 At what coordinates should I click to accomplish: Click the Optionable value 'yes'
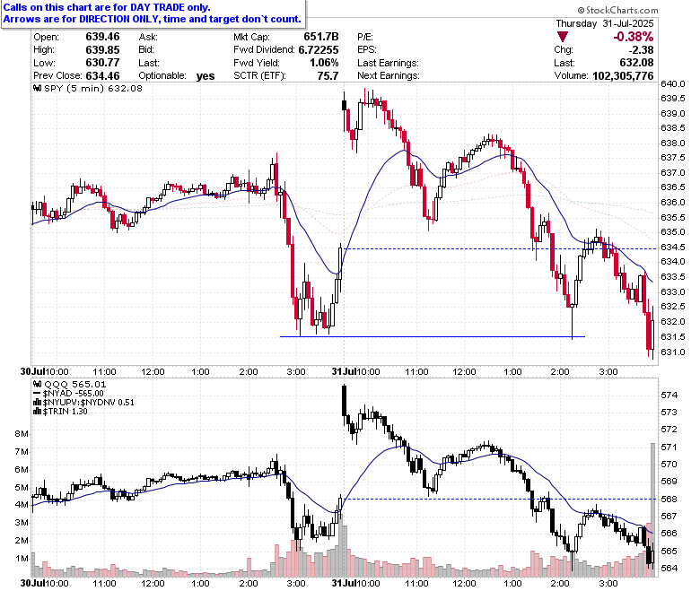point(206,76)
